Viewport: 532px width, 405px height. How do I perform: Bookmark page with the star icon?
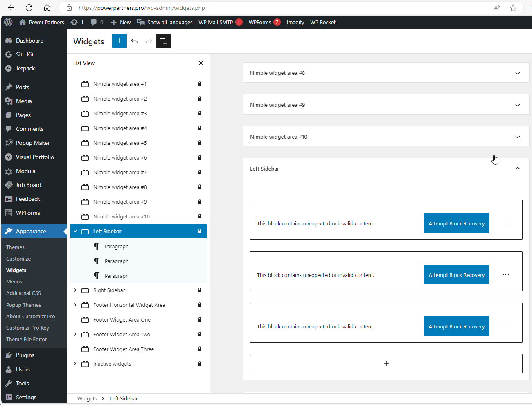click(x=513, y=8)
